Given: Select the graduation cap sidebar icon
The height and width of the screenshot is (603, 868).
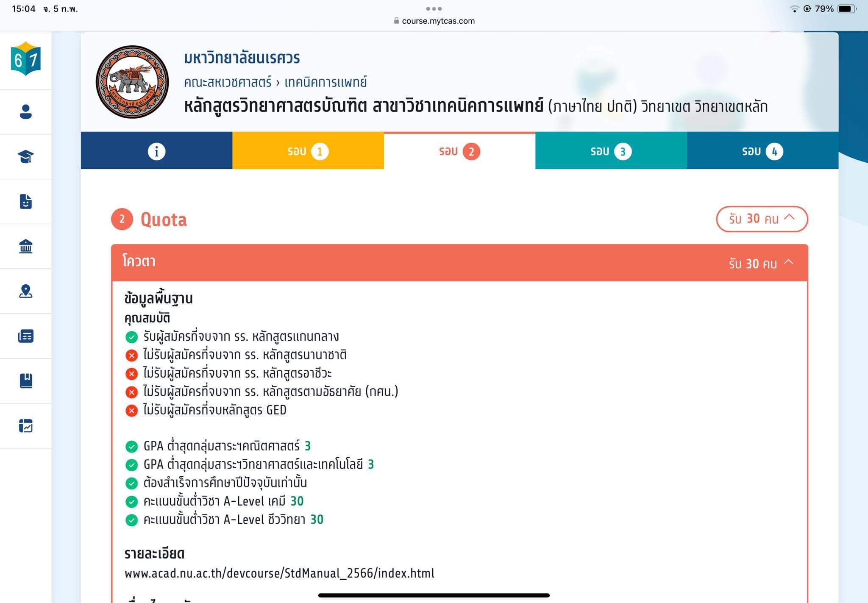Looking at the screenshot, I should (x=26, y=157).
